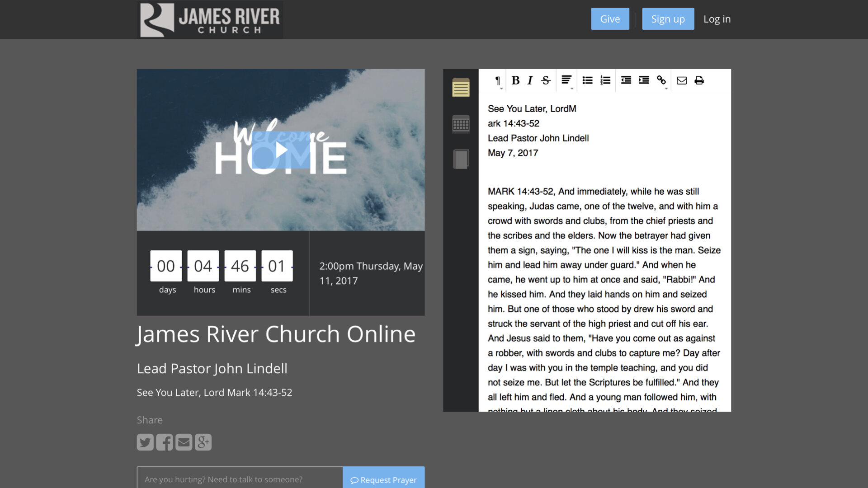Screen dimensions: 868x488
Task: Click the 'May 7, 2017' line in notes
Action: [x=513, y=153]
